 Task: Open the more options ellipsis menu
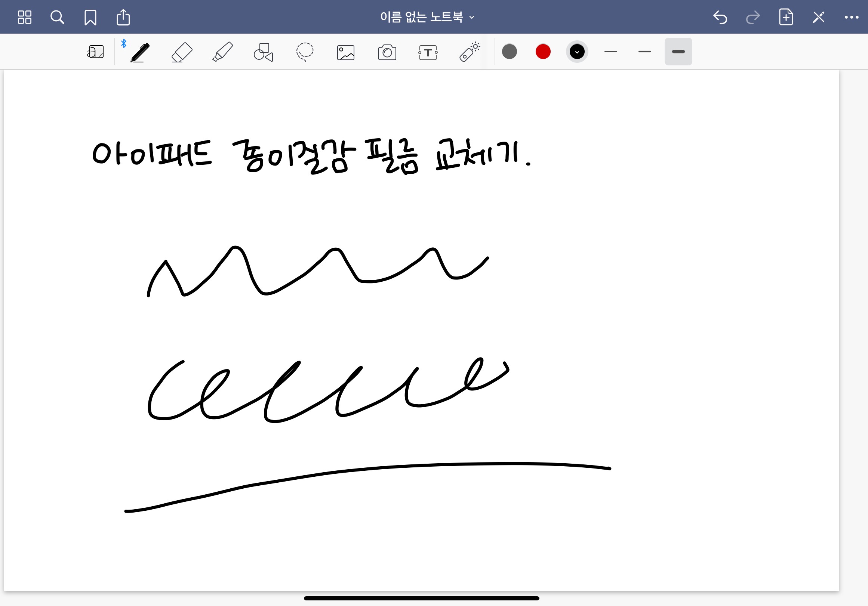pyautogui.click(x=852, y=17)
